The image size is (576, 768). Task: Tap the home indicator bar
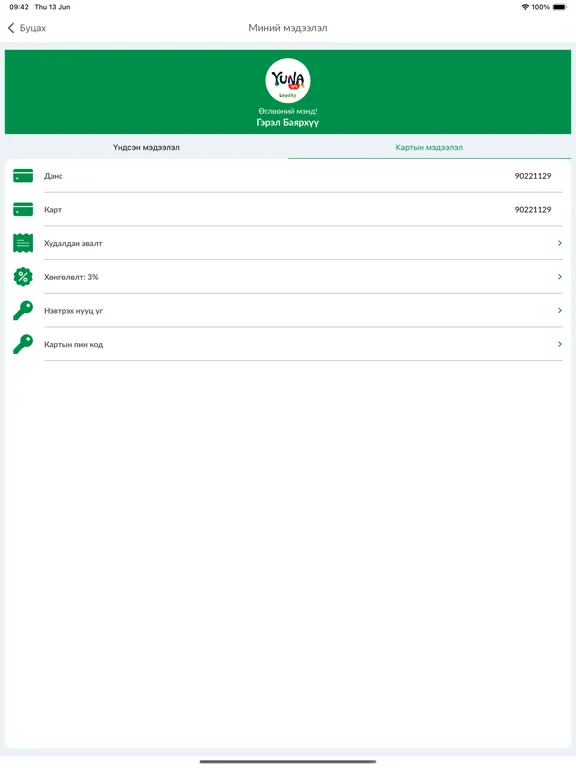288,762
